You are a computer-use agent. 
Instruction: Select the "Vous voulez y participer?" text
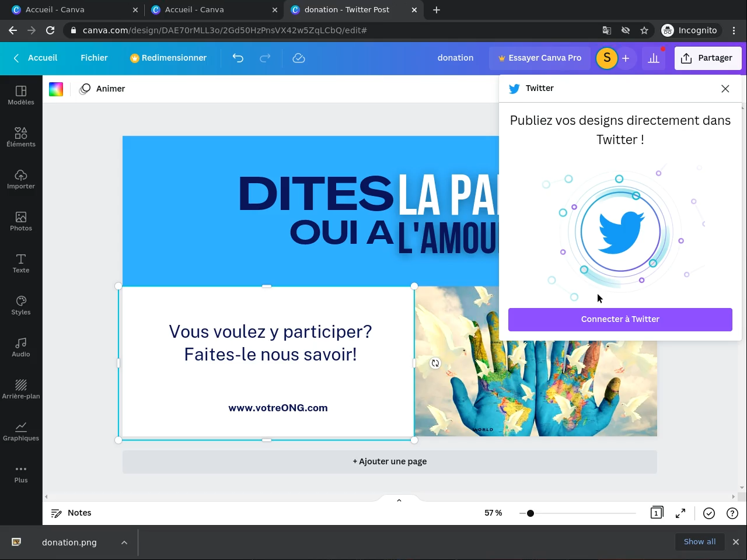tap(270, 332)
